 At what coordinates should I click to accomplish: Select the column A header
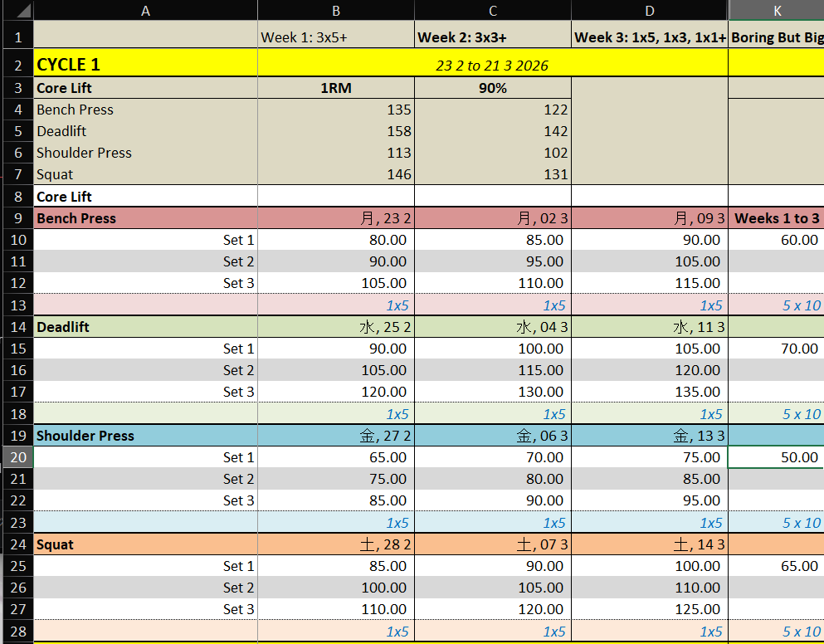point(145,11)
